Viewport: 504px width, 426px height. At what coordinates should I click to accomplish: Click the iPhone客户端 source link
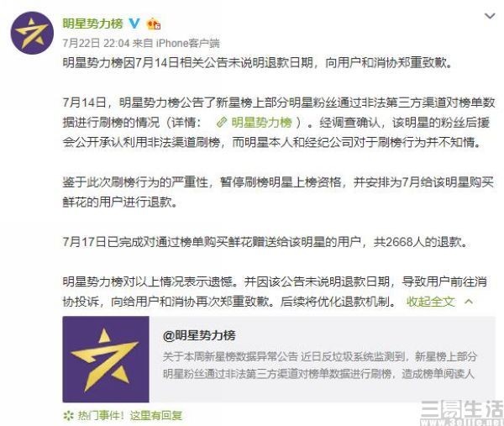pos(187,43)
